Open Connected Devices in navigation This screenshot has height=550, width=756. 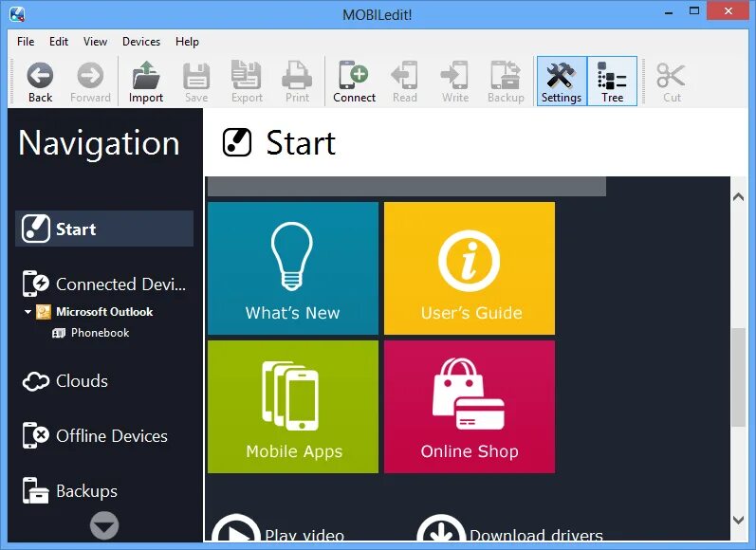pos(104,284)
